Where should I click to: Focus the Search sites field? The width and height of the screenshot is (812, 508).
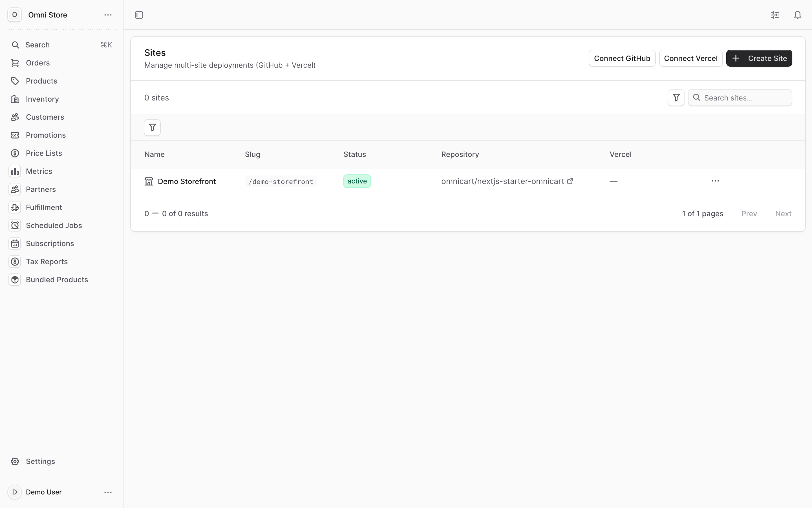[x=740, y=98]
